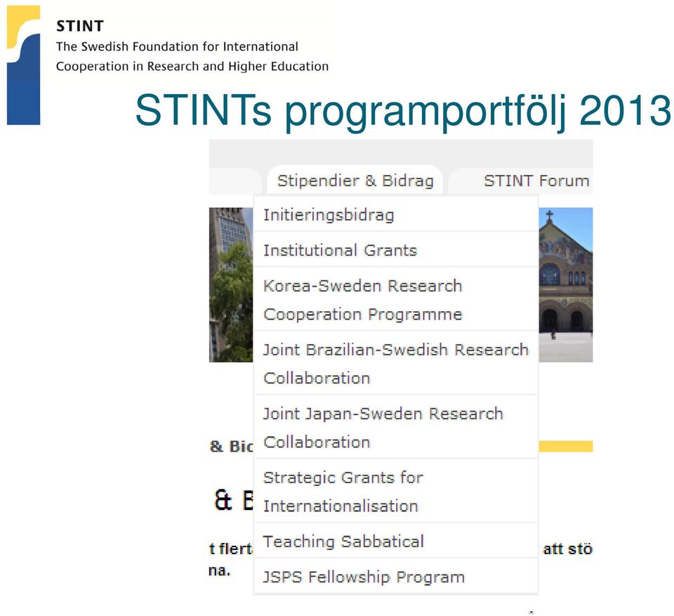Open the Stipendier & Bidrag tab
This screenshot has height=616, width=674.
click(355, 181)
